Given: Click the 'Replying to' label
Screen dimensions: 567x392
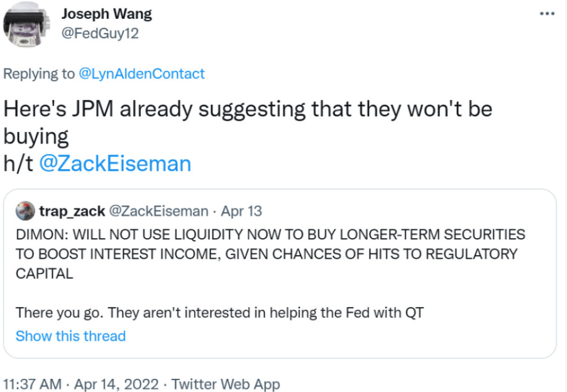Looking at the screenshot, I should (x=38, y=73).
